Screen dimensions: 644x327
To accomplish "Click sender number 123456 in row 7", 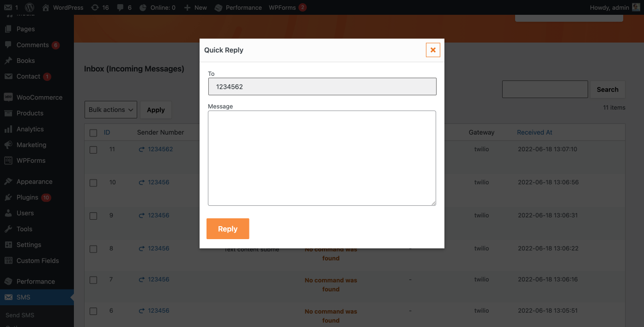I will [x=158, y=279].
